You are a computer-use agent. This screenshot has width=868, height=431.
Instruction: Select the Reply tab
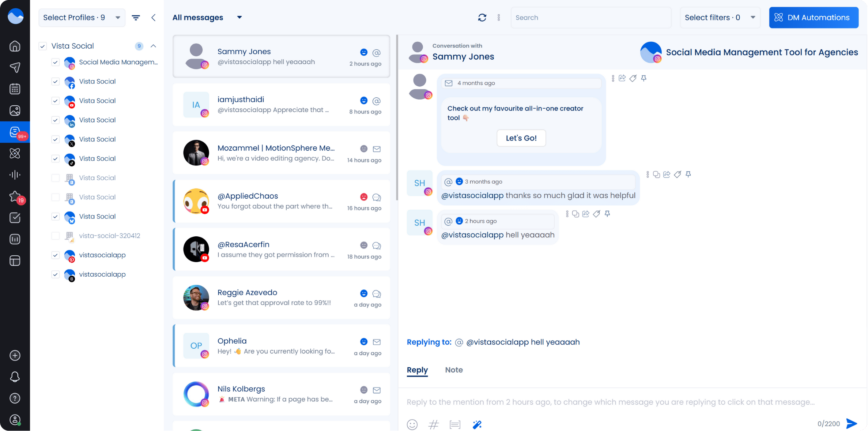tap(417, 370)
